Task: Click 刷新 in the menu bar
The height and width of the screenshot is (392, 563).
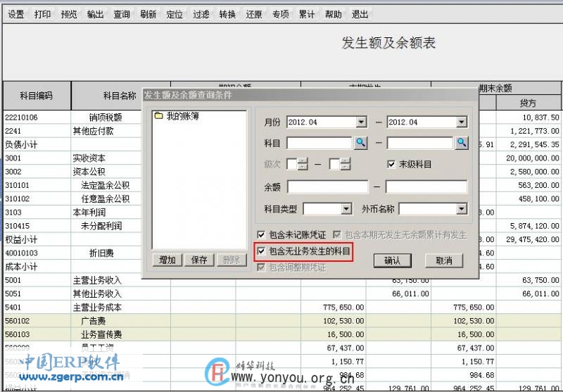Action: click(x=148, y=14)
